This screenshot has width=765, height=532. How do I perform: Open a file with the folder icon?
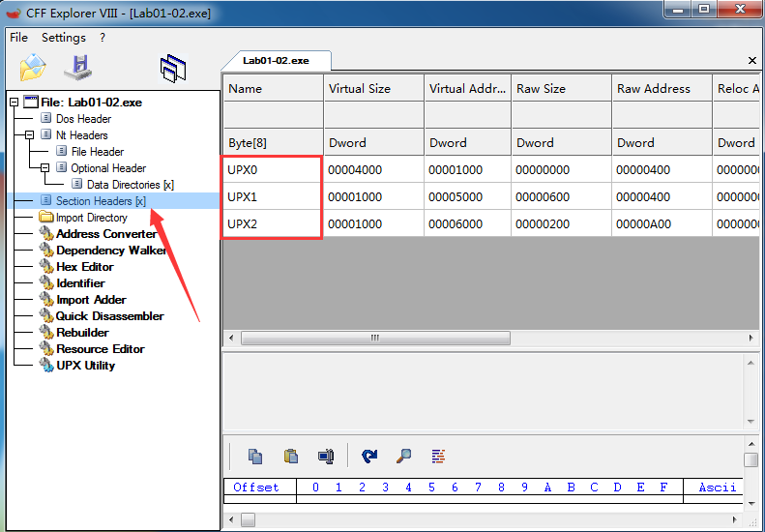(x=33, y=68)
